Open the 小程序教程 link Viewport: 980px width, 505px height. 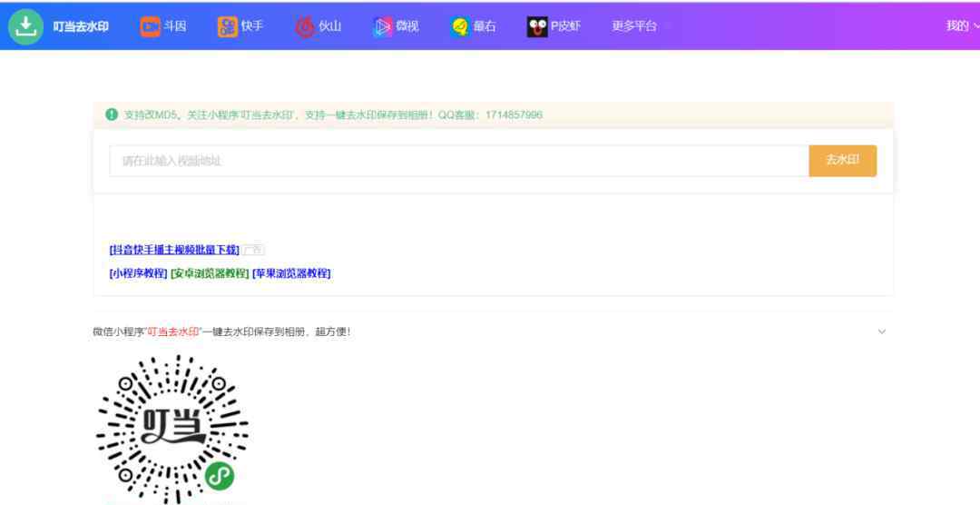(138, 273)
